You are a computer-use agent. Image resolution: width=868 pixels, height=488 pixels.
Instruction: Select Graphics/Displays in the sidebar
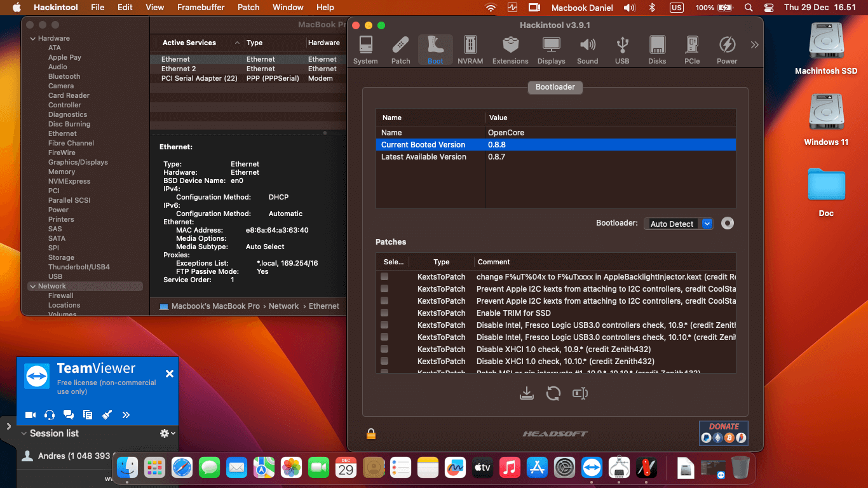point(78,162)
